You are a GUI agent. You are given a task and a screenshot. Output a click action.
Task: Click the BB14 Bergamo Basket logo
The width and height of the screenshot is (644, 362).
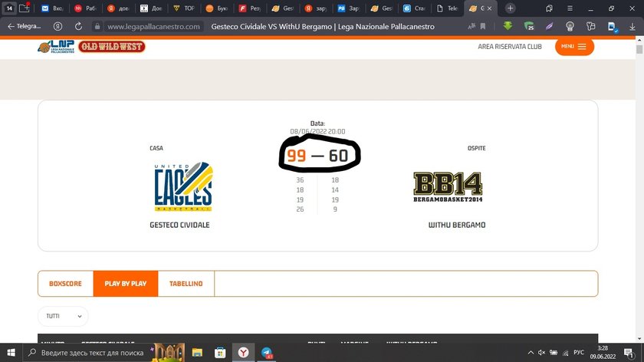[448, 187]
